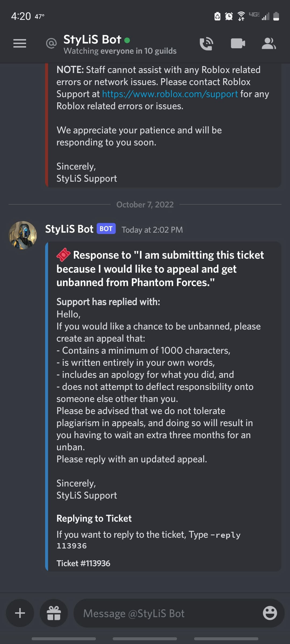This screenshot has width=290, height=644.
Task: Start a video call
Action: coord(238,43)
